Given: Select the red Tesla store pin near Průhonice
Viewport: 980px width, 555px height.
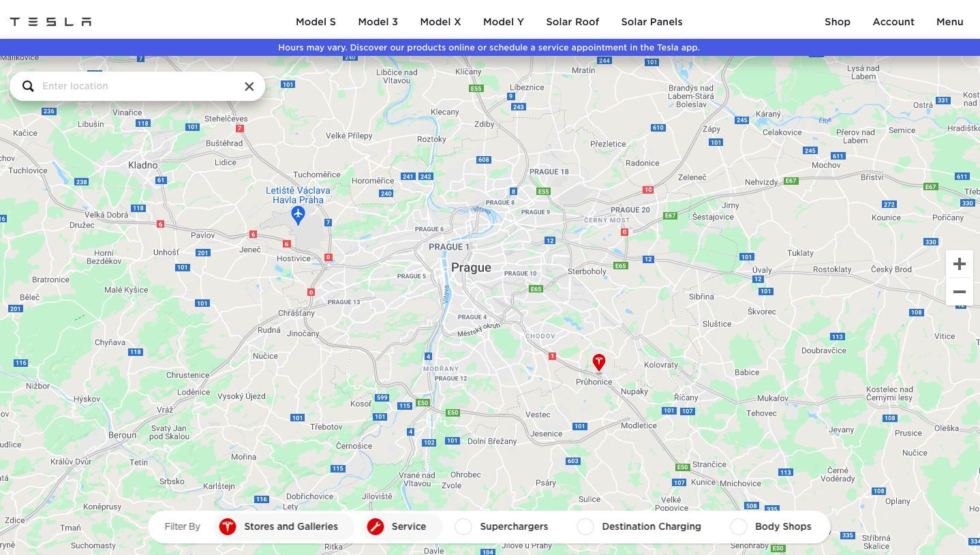Looking at the screenshot, I should click(x=598, y=362).
